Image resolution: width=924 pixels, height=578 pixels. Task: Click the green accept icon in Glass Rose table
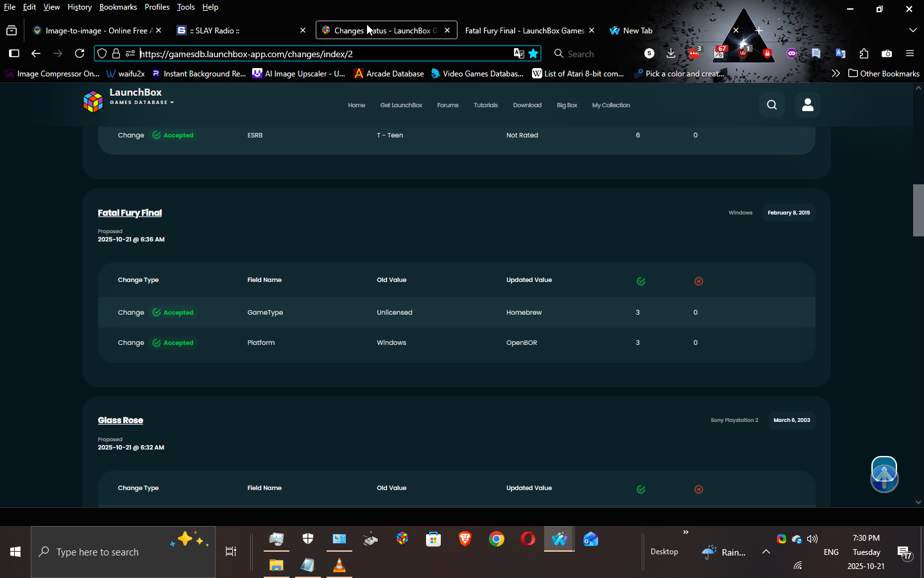tap(640, 489)
